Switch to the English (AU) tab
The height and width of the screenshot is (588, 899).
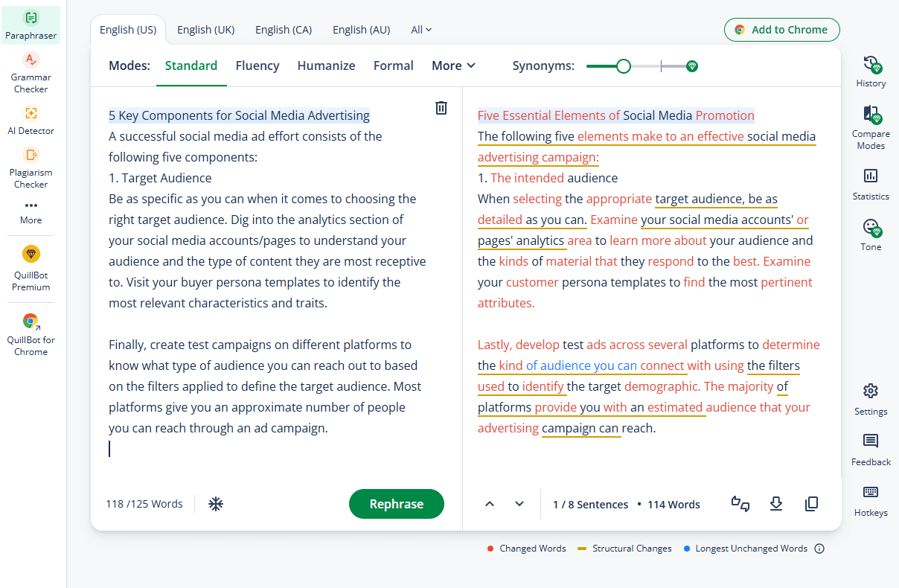(361, 30)
